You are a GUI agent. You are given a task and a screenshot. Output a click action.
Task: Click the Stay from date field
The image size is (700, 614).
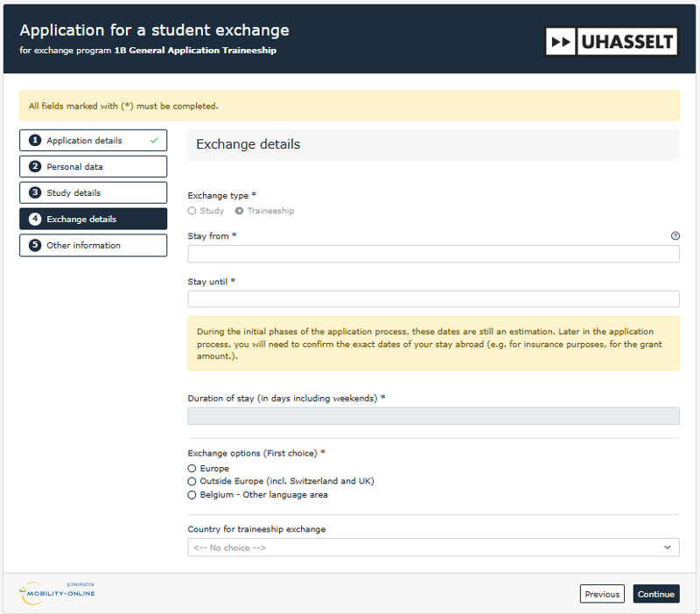(x=433, y=254)
